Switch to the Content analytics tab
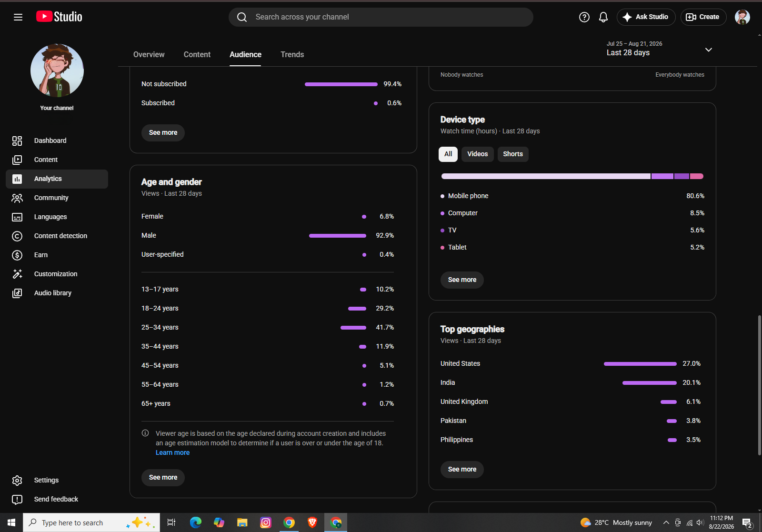This screenshot has width=762, height=532. coord(197,54)
